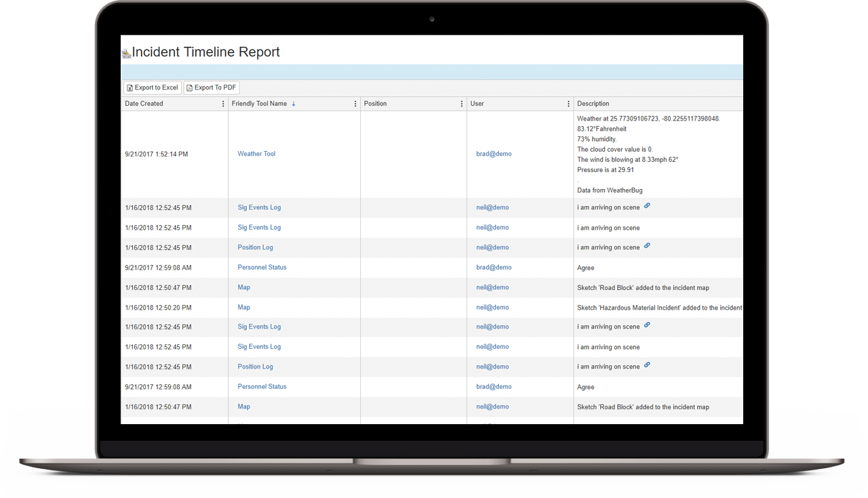Open the User column options menu
This screenshot has height=498, width=868.
568,103
